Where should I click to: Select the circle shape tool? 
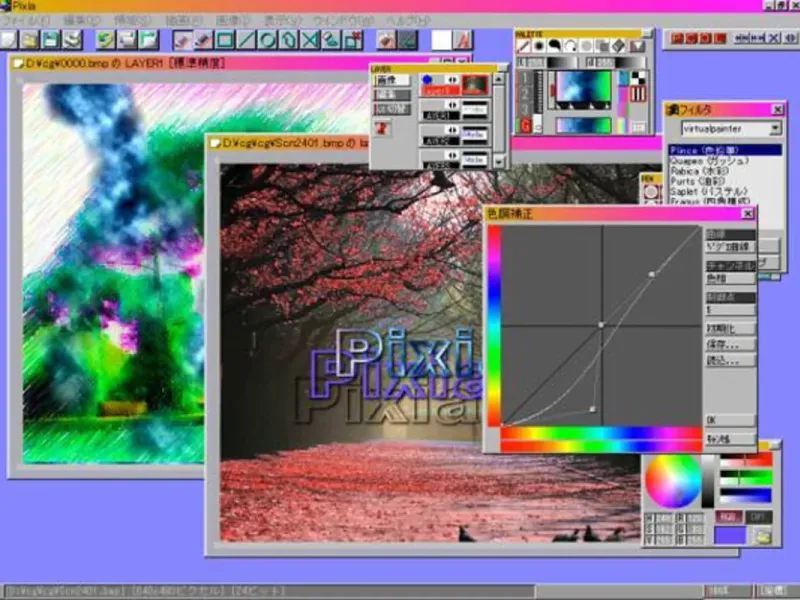pos(267,40)
